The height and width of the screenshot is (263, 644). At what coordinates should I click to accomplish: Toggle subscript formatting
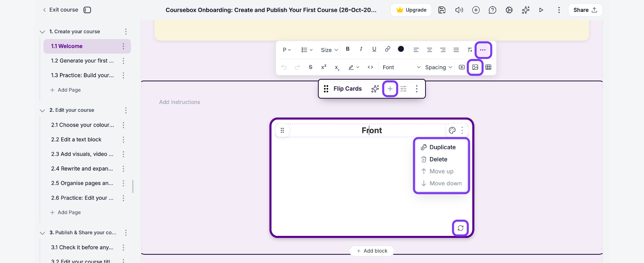click(x=337, y=67)
